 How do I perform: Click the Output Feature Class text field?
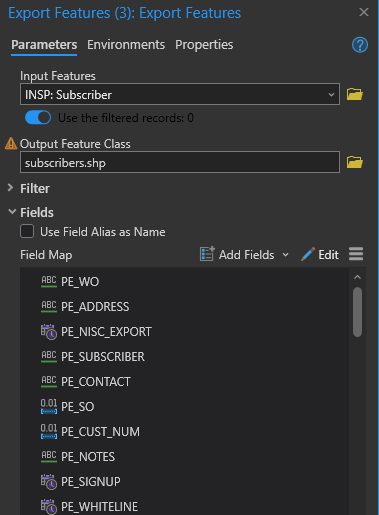(x=180, y=162)
